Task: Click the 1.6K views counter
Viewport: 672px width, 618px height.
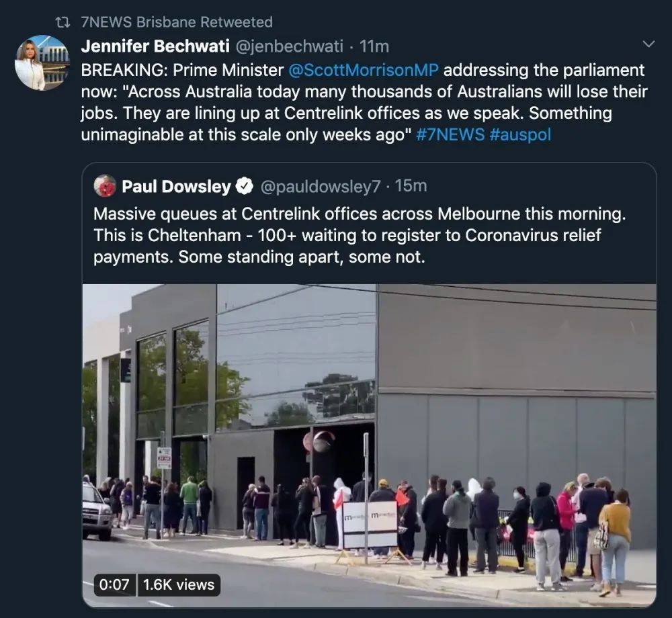Action: [x=178, y=584]
